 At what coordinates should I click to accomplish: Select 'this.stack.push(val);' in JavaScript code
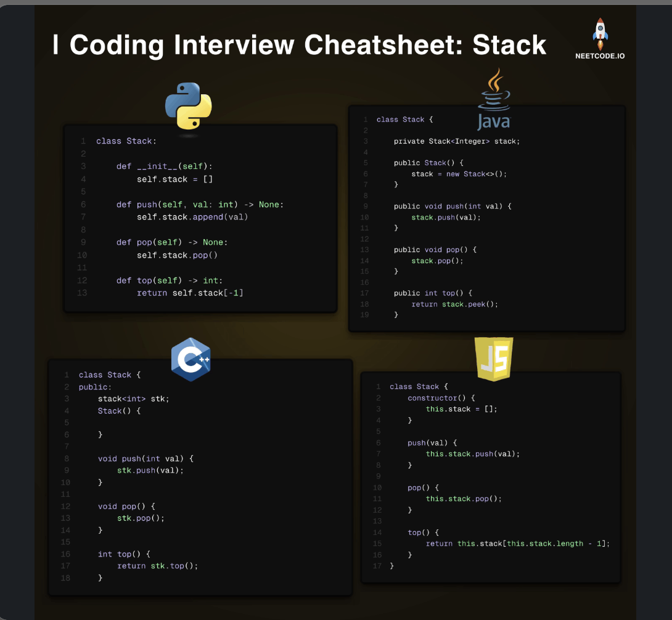click(x=473, y=454)
